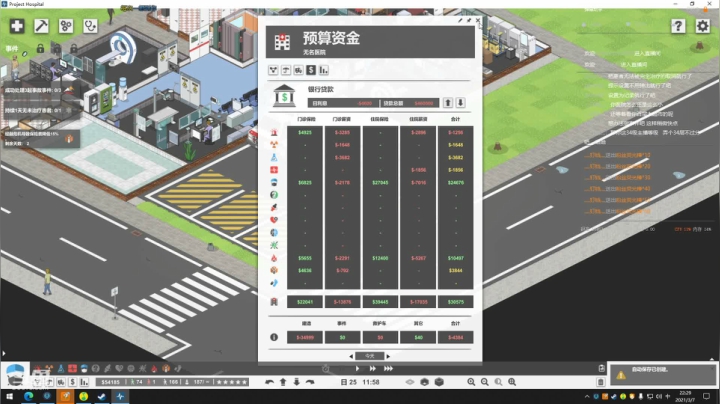The height and width of the screenshot is (404, 720).
Task: Click red flame traumatology row icon
Action: tap(274, 258)
